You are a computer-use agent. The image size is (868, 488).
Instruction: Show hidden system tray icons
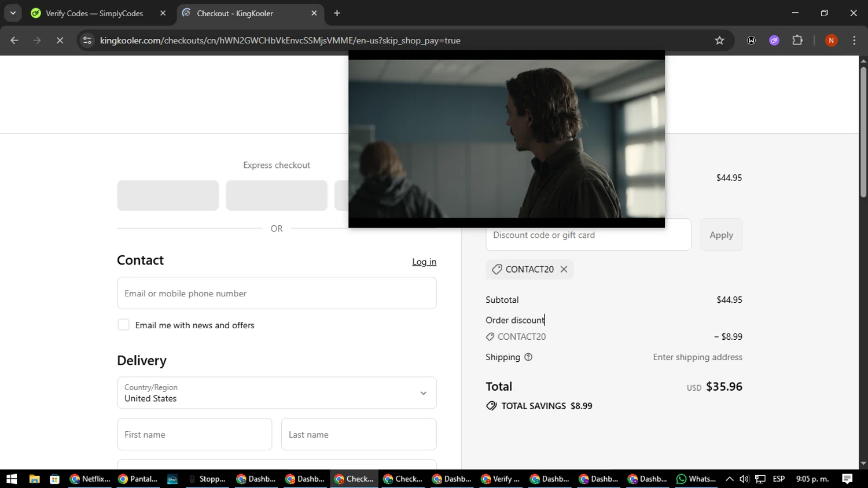point(730,479)
